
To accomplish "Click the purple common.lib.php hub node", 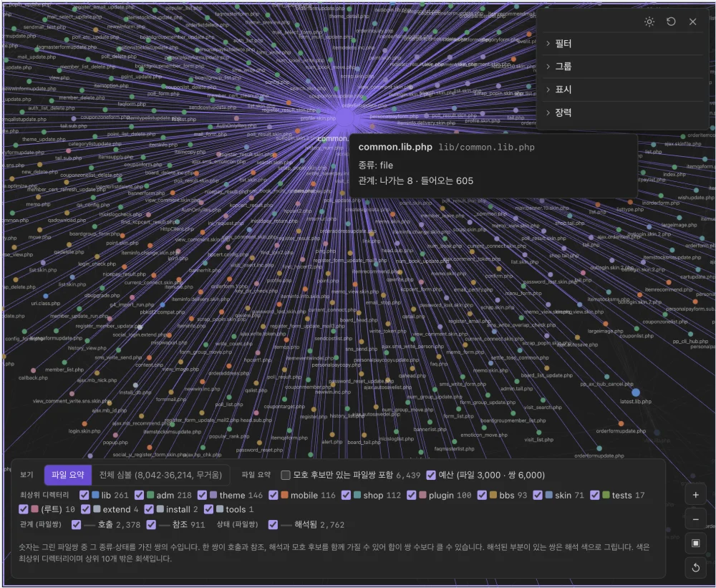I will (x=345, y=118).
